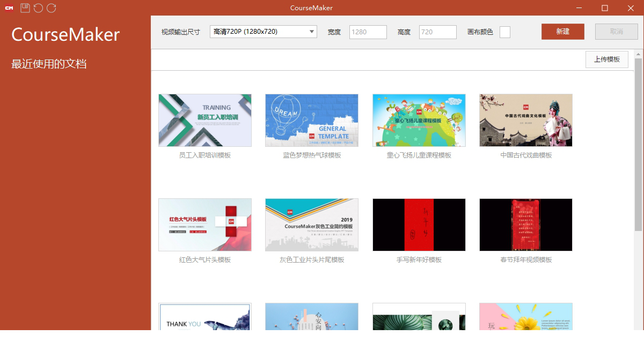
Task: Select the 童心飞扬儿童课程模板 thumbnail
Action: click(x=419, y=120)
